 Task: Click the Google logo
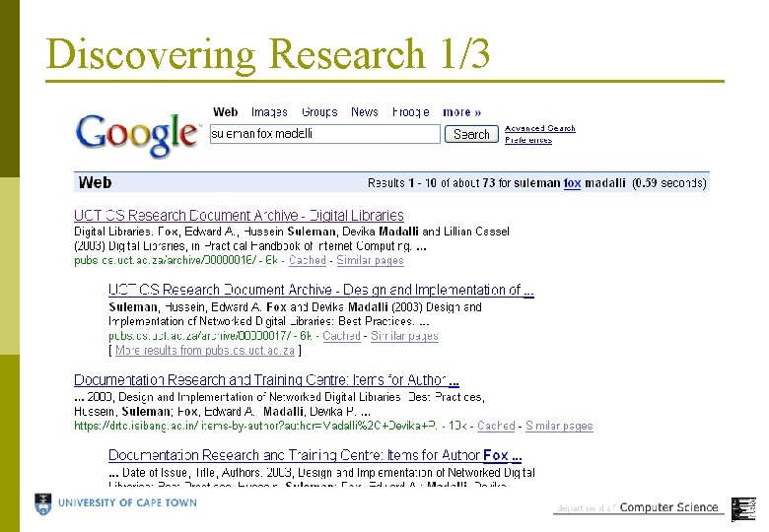point(138,135)
